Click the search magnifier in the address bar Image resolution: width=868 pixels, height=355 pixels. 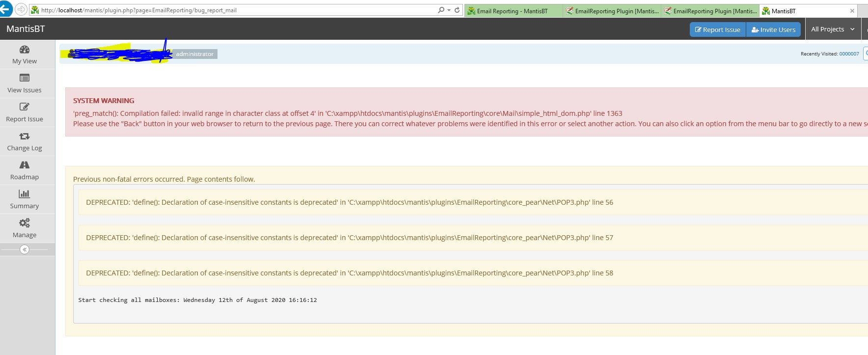point(441,10)
